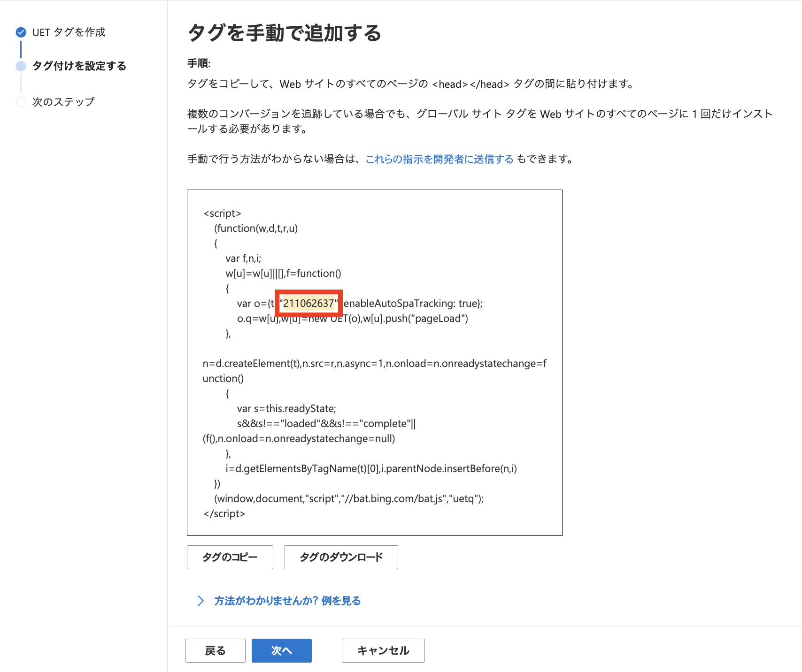Click the opening <script> line
The width and height of the screenshot is (802, 672).
[222, 214]
